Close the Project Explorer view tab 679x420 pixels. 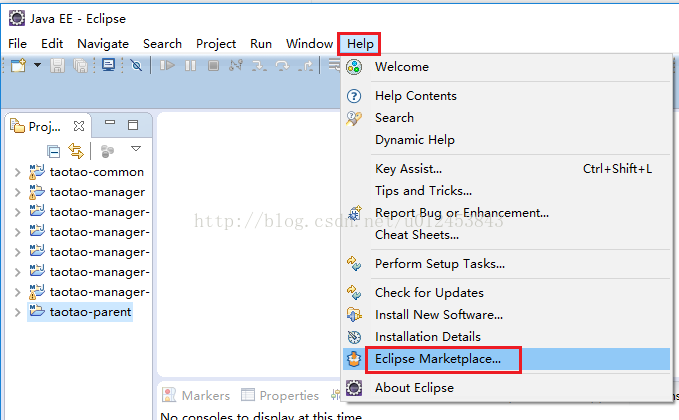pyautogui.click(x=79, y=126)
